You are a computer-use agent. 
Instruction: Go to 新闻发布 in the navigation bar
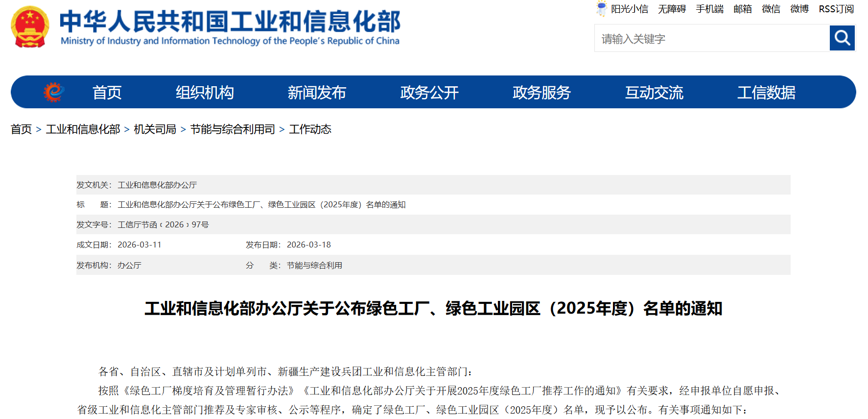click(317, 92)
